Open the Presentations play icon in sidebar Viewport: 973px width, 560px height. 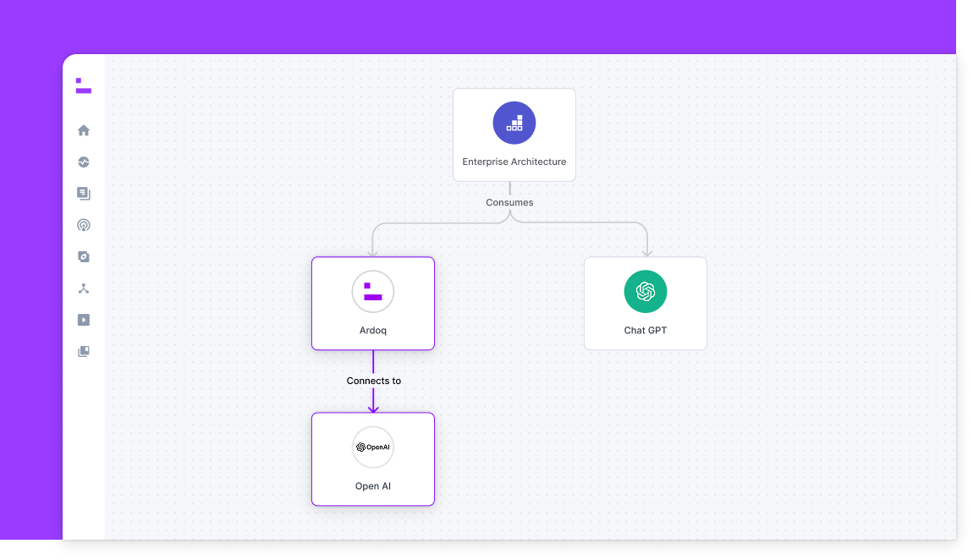pos(83,319)
